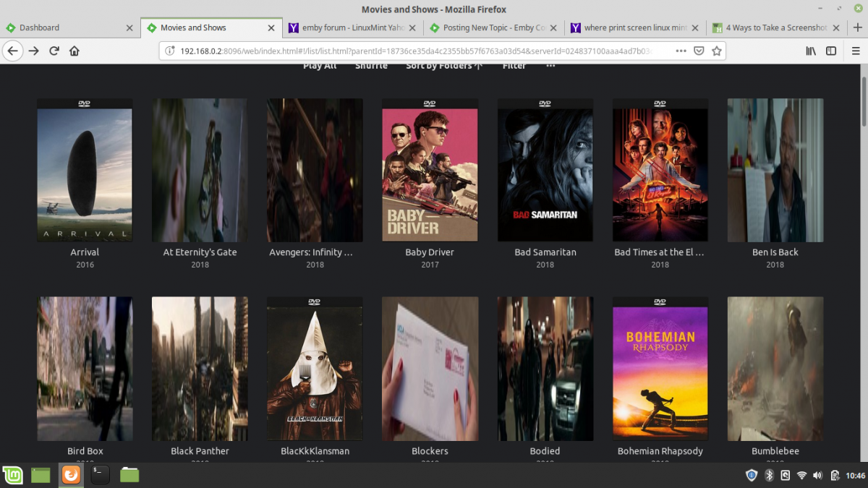Screen dimensions: 868x488
Task: Click the browser forward arrow
Action: point(33,51)
